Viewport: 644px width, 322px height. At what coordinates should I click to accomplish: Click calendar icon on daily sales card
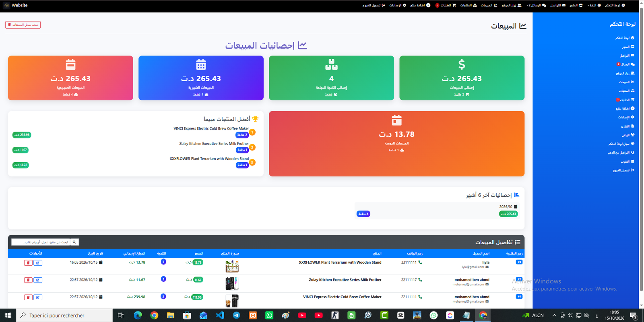pyautogui.click(x=397, y=120)
